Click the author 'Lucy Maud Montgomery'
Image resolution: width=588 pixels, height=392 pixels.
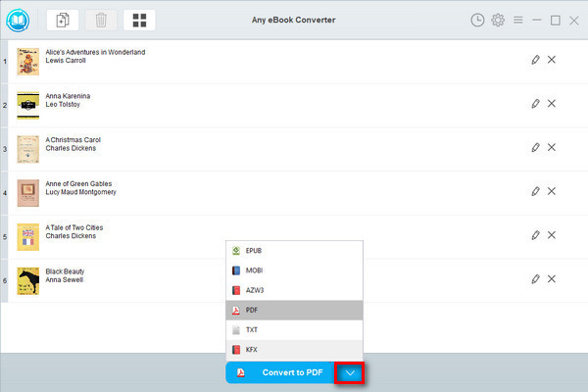pos(81,192)
